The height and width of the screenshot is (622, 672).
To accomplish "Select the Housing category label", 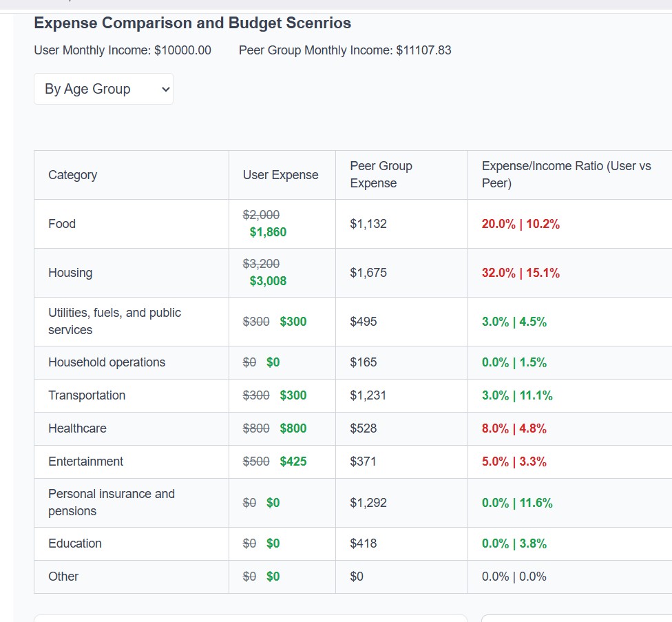I will (70, 272).
